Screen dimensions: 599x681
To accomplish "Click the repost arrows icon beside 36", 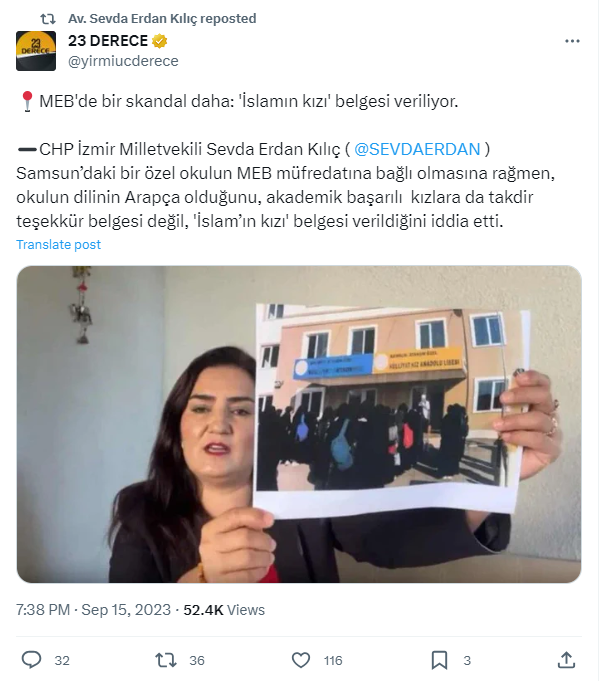I will point(166,660).
